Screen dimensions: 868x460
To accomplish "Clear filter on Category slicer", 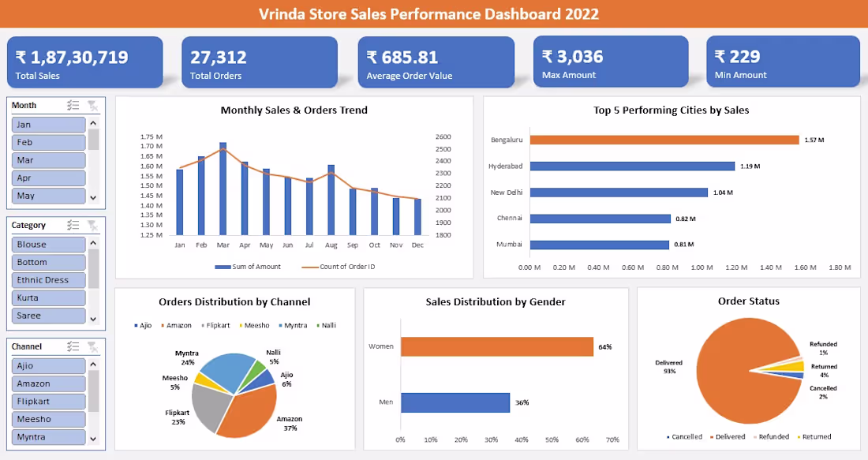I will [x=92, y=226].
